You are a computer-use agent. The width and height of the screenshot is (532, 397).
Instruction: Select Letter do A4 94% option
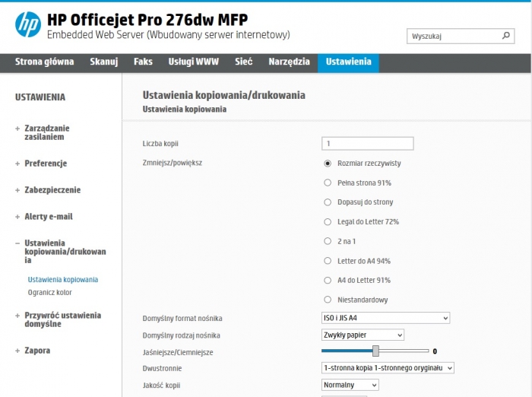pos(328,261)
